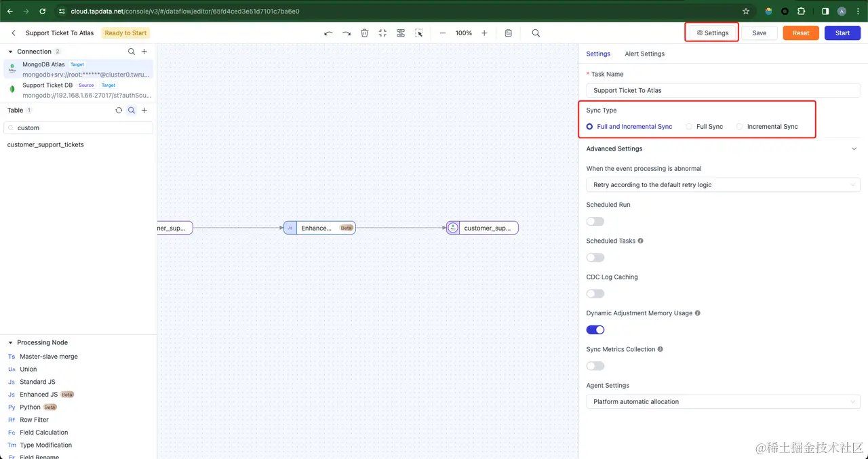
Task: Search connections using the magnifier icon
Action: pos(132,52)
